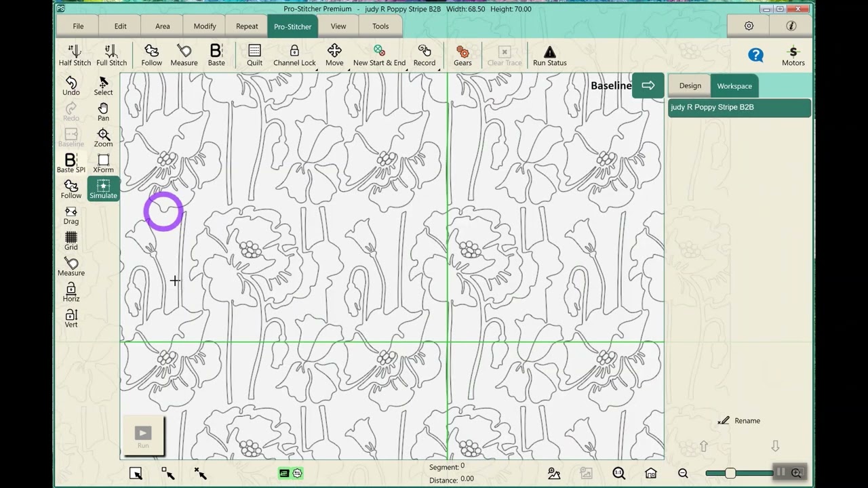Adjust the zoom slider handle
This screenshot has height=488, width=868.
click(730, 473)
